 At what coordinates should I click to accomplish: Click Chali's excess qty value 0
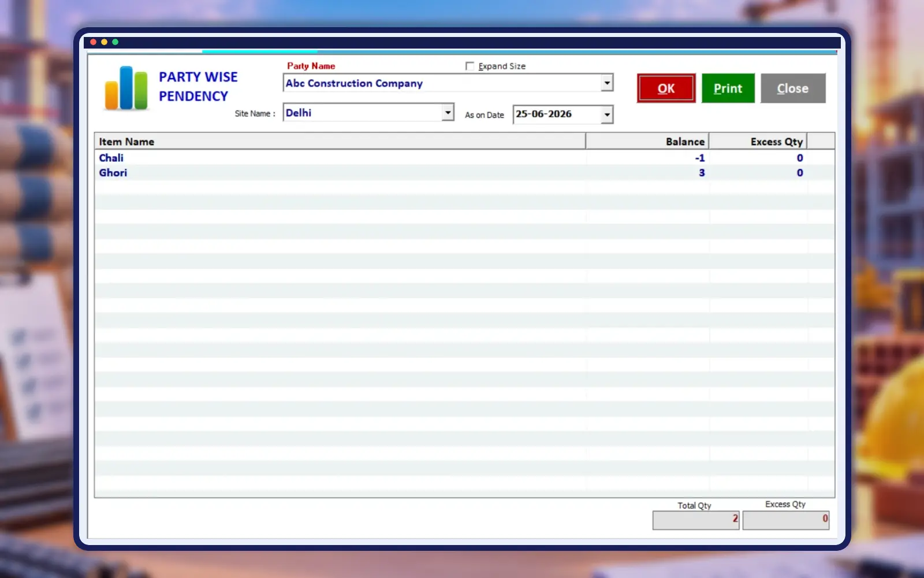[800, 158]
